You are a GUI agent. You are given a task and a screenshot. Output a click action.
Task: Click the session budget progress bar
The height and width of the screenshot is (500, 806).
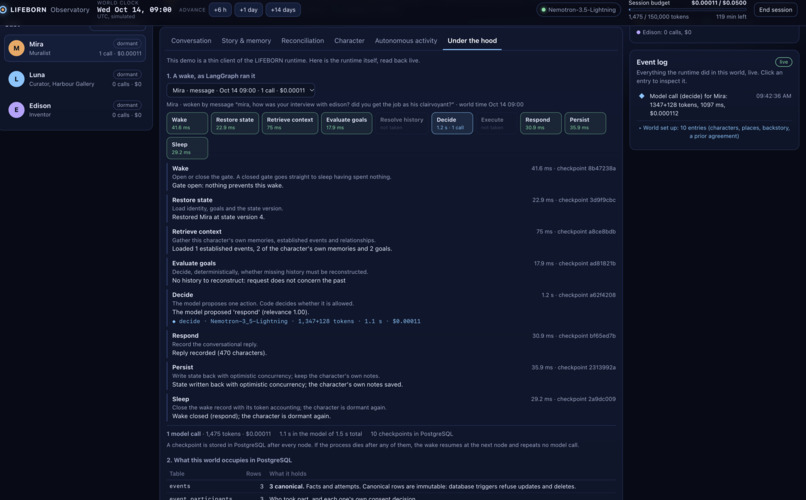click(687, 10)
